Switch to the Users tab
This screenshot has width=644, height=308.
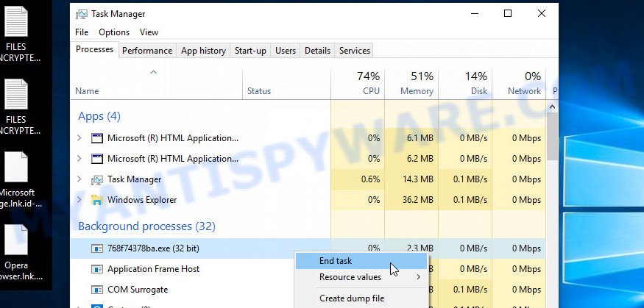(x=286, y=51)
